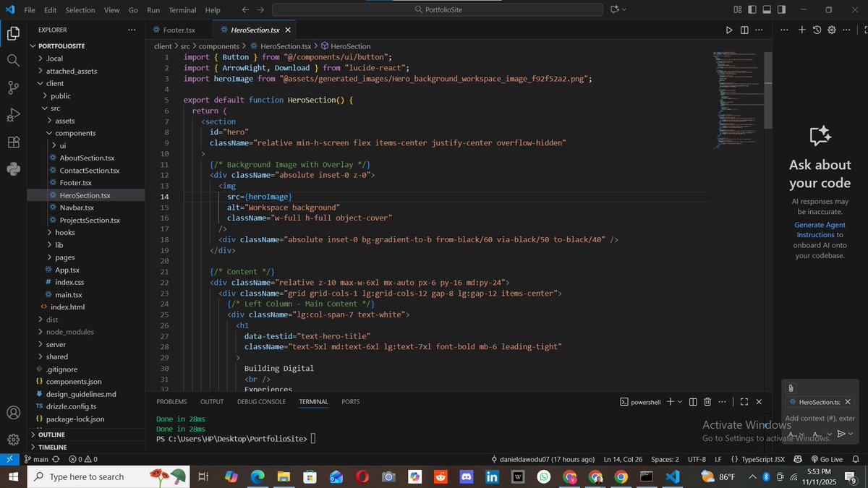Show chat history
The height and width of the screenshot is (488, 868).
[x=817, y=30]
